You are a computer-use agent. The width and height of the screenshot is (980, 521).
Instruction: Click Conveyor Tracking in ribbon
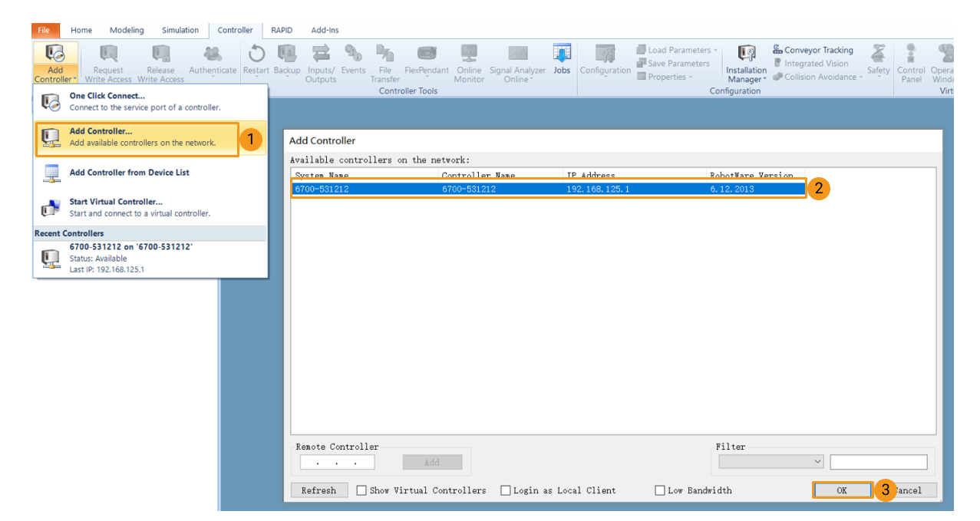click(x=813, y=50)
